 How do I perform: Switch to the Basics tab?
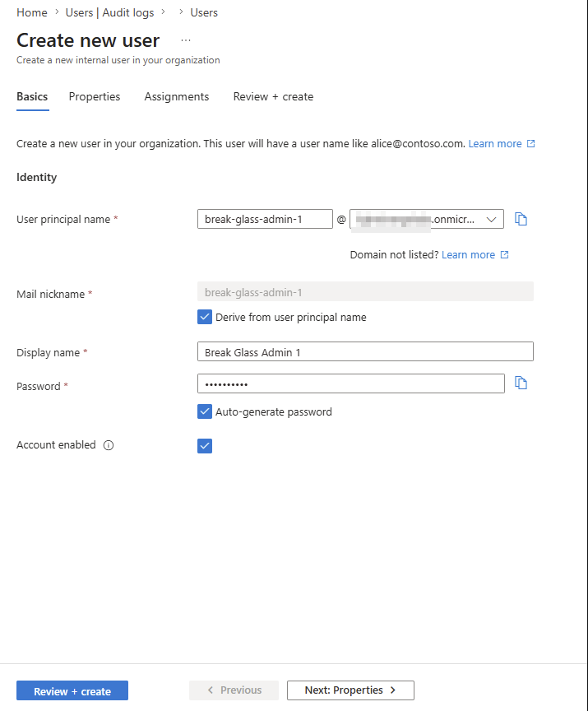click(x=32, y=96)
